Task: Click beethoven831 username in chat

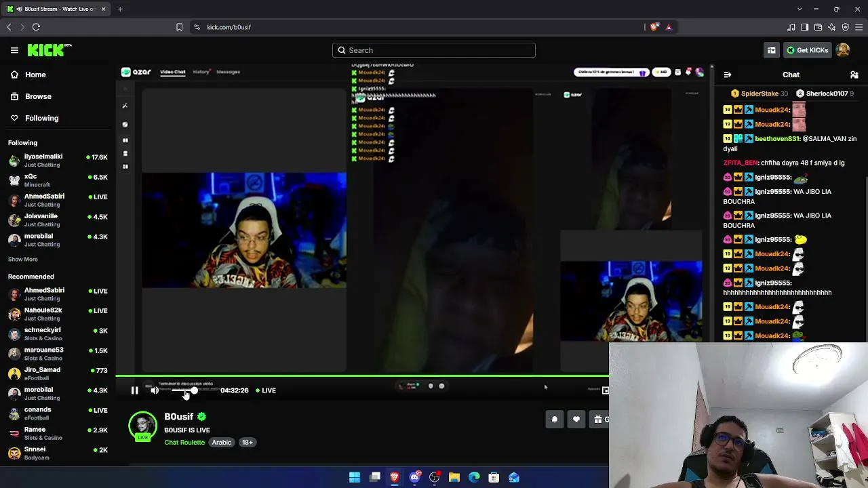Action: 777,138
